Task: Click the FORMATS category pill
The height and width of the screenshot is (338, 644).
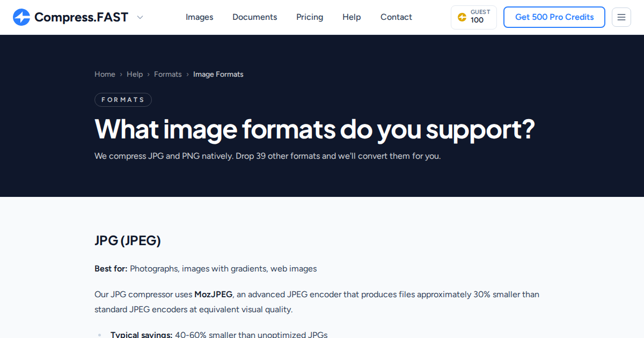Action: coord(123,100)
